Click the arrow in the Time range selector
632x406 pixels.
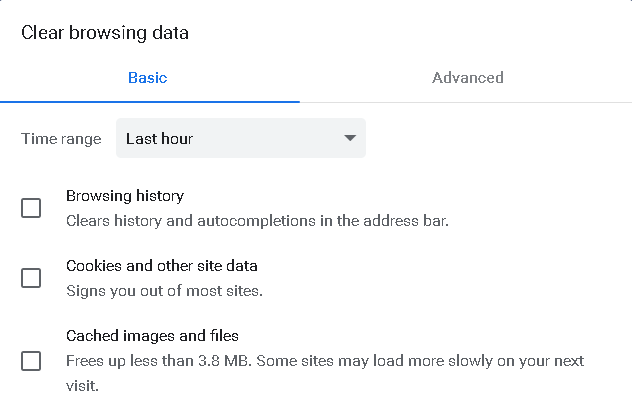[x=350, y=138]
